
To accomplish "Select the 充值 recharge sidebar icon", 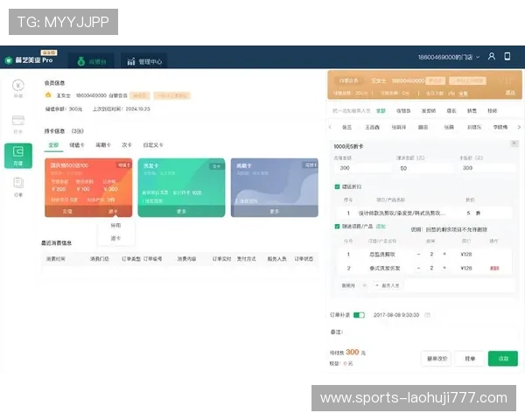I will pyautogui.click(x=18, y=156).
